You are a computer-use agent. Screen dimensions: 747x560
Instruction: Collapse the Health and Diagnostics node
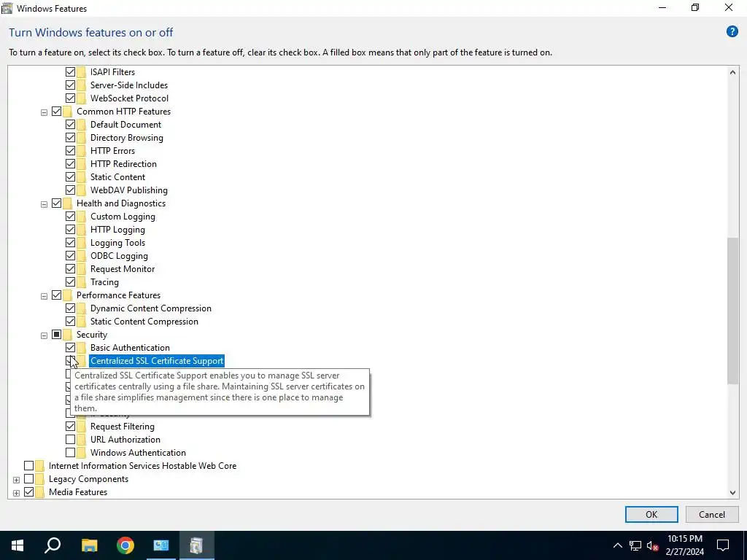[44, 204]
